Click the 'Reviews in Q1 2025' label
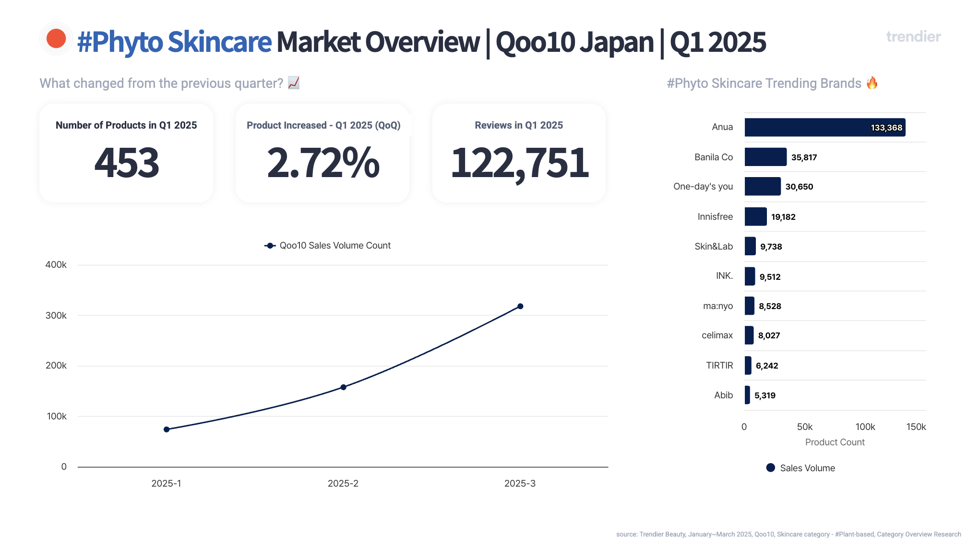This screenshot has height=549, width=980. coord(519,125)
